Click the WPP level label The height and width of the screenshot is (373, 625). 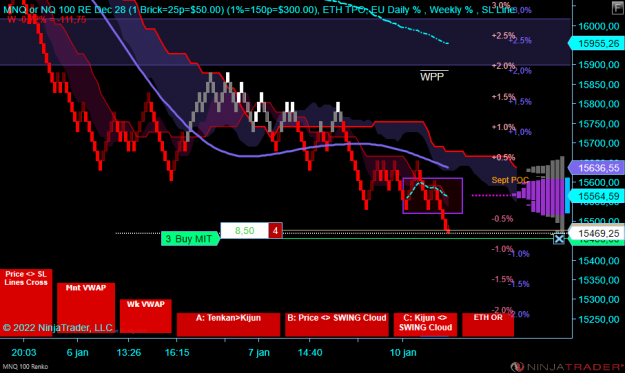click(432, 77)
